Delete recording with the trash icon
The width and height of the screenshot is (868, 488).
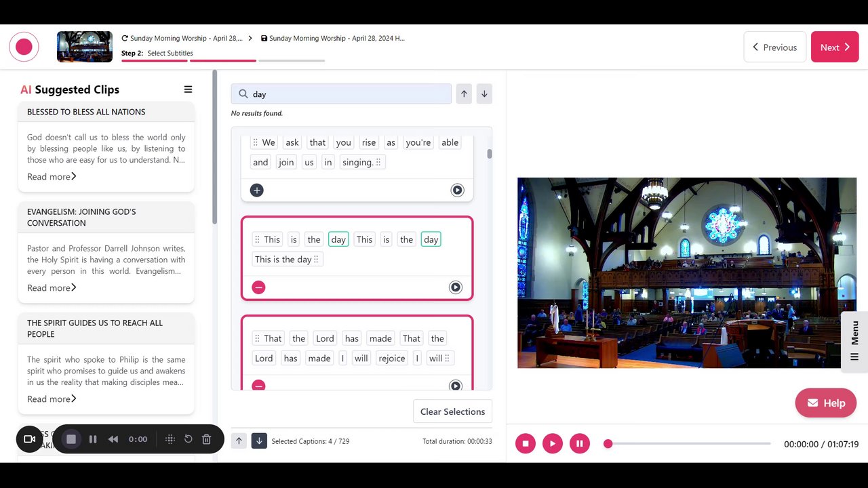coord(207,439)
